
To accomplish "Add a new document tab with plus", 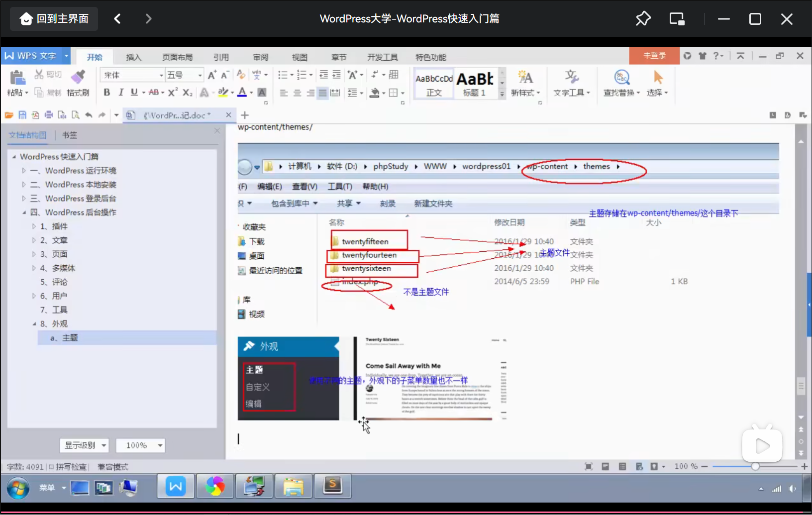I will (x=245, y=115).
